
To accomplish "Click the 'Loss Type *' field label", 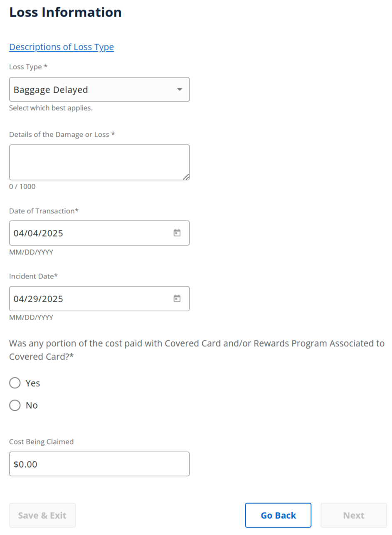I will tap(28, 67).
